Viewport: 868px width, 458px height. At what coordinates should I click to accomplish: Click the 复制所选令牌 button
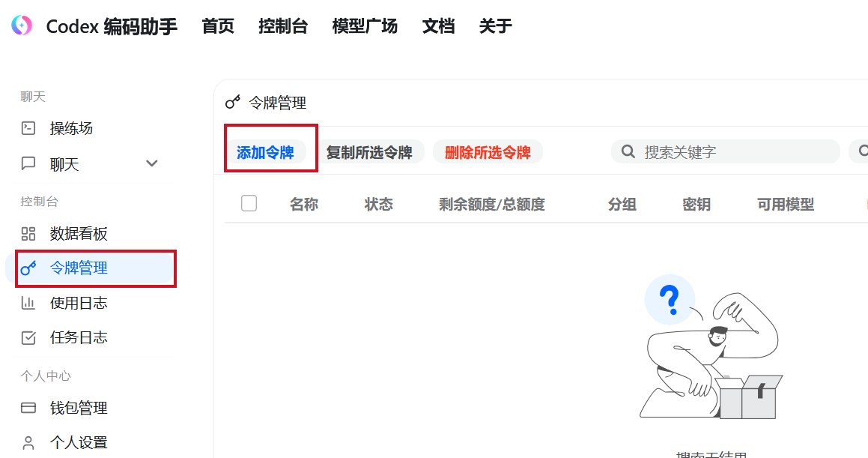click(x=369, y=152)
